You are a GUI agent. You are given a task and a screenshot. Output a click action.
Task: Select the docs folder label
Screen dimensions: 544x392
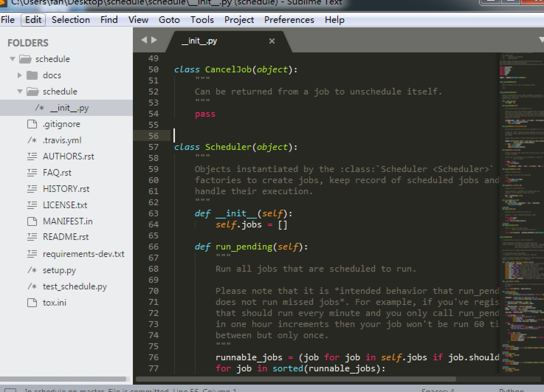coord(52,75)
